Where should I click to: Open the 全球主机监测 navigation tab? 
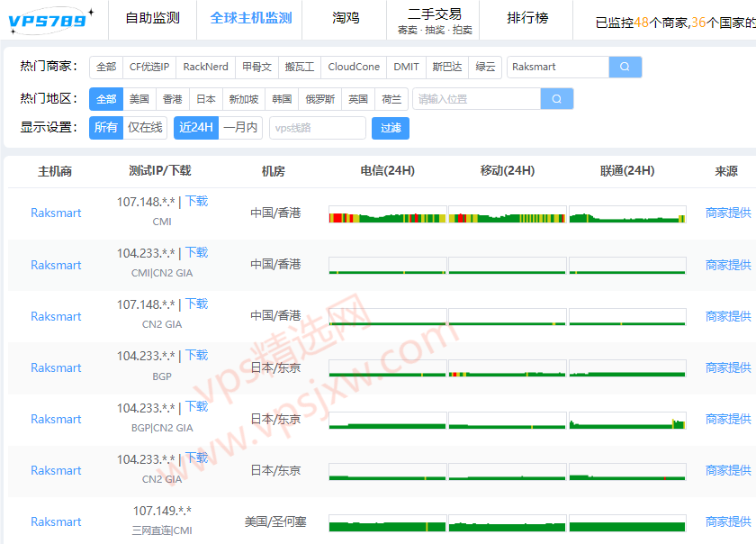click(x=251, y=18)
